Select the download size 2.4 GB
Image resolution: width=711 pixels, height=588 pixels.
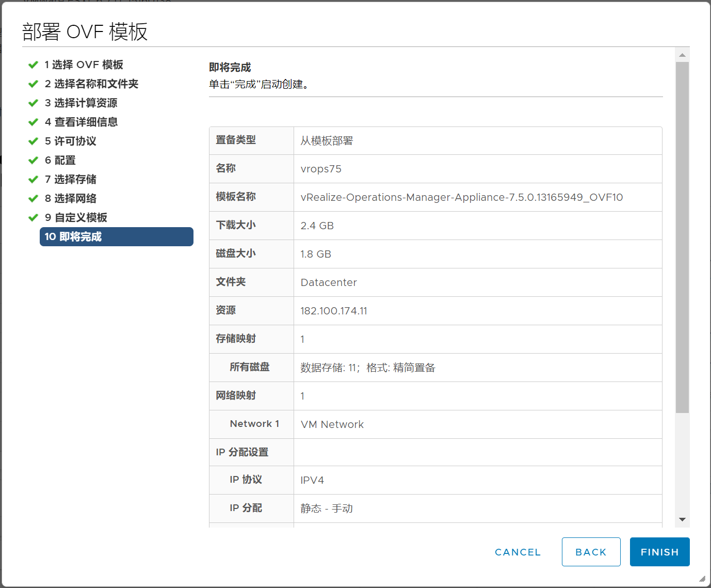click(x=317, y=226)
